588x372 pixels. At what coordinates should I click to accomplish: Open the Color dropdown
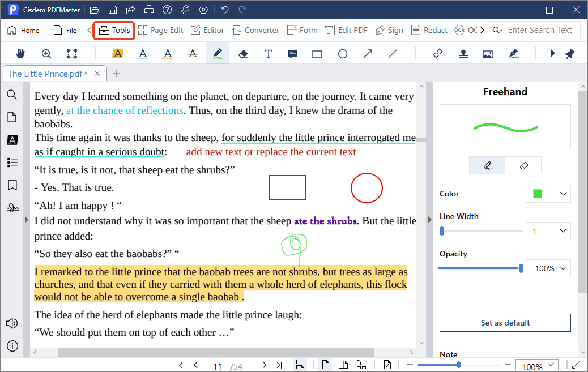(548, 194)
